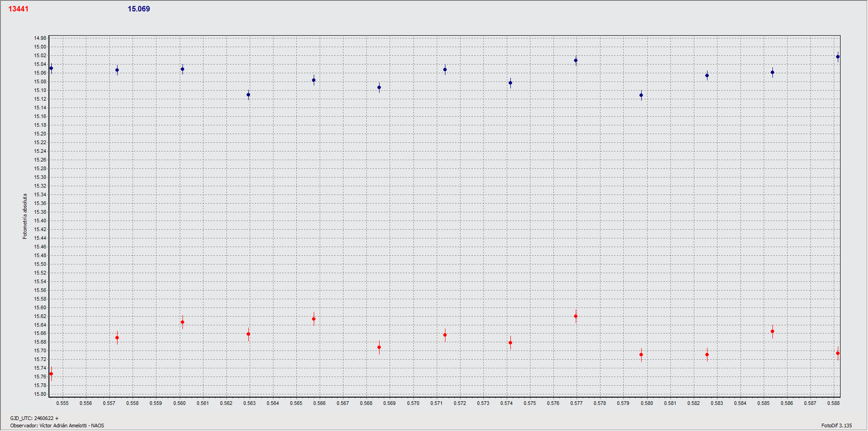The width and height of the screenshot is (868, 431).
Task: Click the blue data point near 0.5573
Action: coord(117,70)
